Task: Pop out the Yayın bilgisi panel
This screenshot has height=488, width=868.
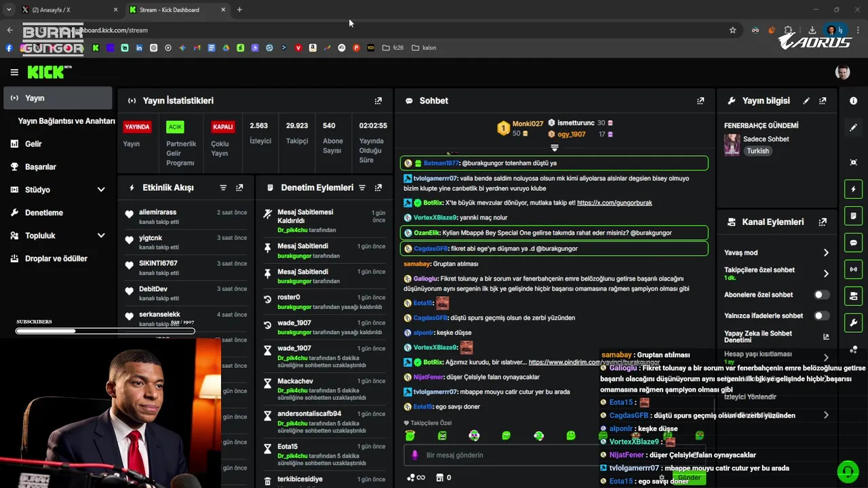Action: [823, 100]
